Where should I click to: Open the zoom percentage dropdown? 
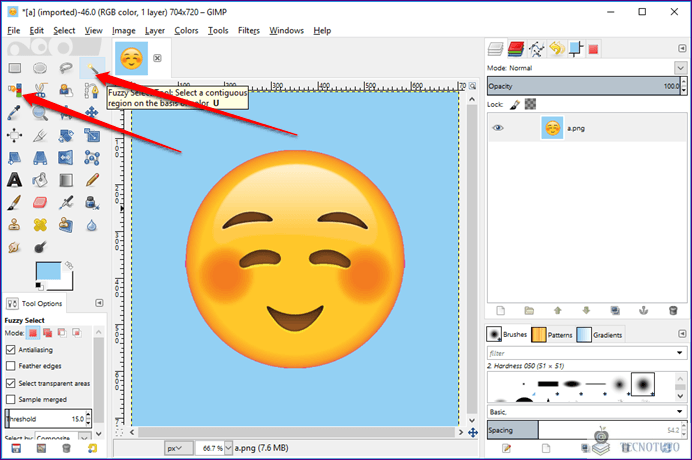point(228,448)
